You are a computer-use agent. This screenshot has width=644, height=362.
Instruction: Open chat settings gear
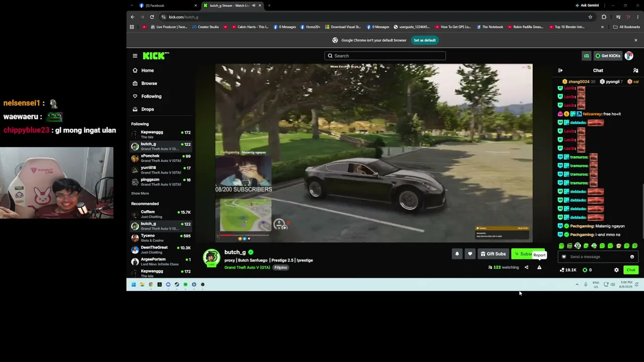616,270
